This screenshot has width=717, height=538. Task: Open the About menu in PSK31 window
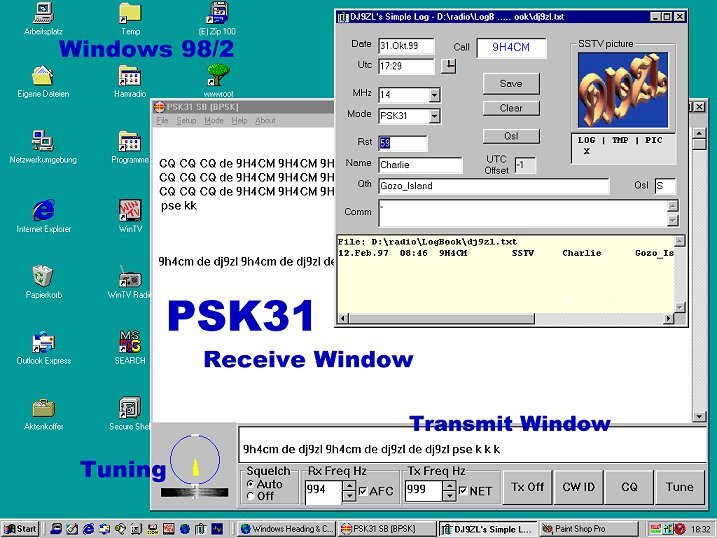tap(265, 121)
